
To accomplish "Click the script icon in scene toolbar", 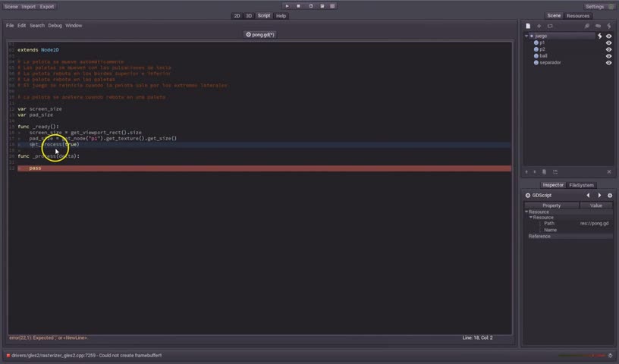I will (608, 26).
